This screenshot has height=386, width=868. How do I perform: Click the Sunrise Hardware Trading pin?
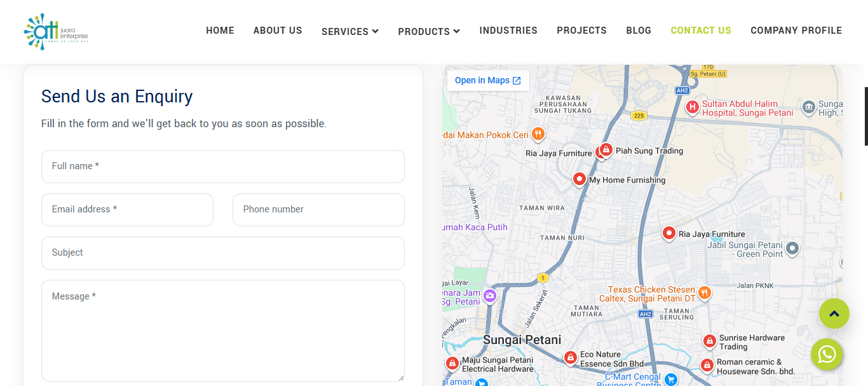click(x=709, y=341)
